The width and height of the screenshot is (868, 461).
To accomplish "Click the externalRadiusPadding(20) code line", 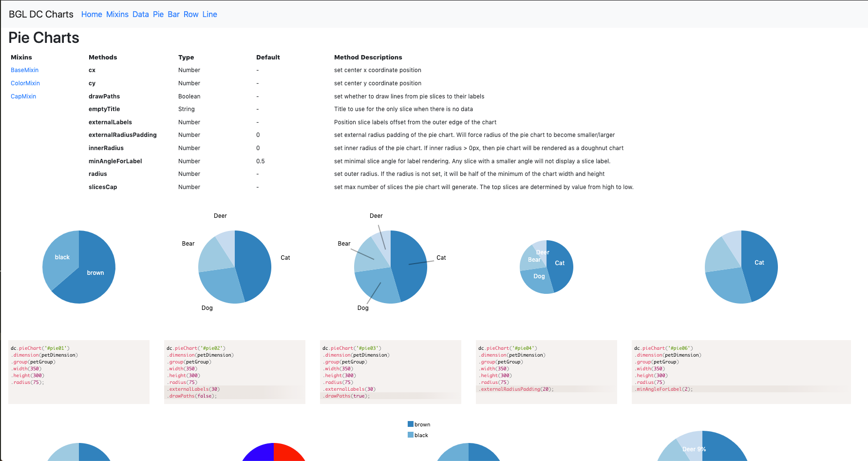I will tap(516, 389).
